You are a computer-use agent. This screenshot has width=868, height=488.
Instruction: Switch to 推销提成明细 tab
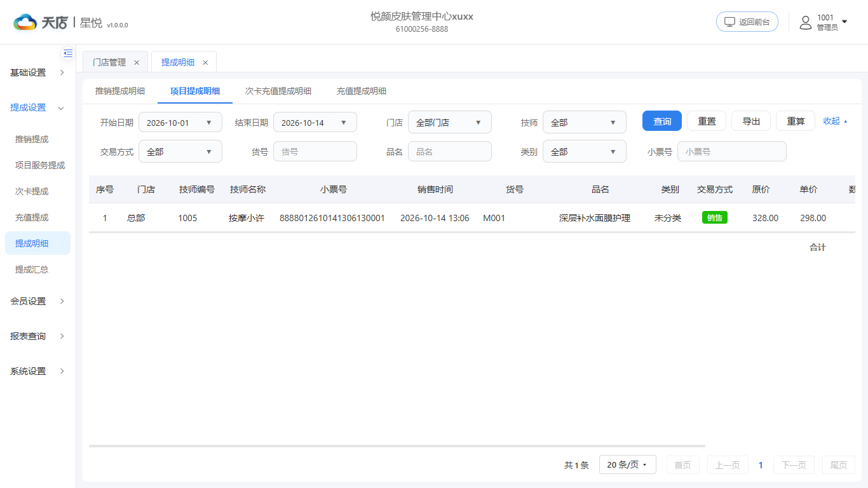click(x=120, y=91)
